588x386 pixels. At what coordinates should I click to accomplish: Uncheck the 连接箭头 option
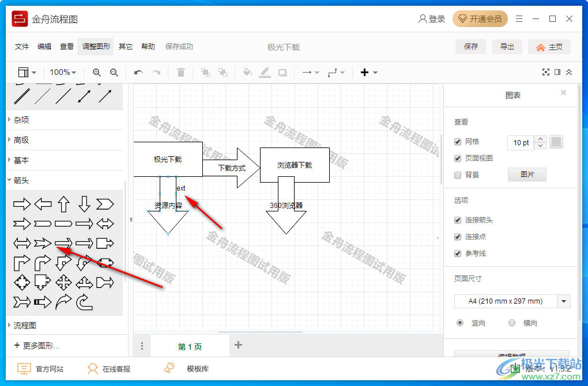click(x=458, y=220)
